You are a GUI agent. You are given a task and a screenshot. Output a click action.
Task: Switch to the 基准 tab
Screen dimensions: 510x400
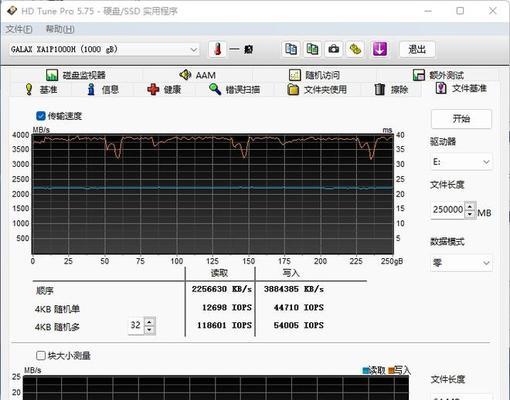[x=41, y=89]
